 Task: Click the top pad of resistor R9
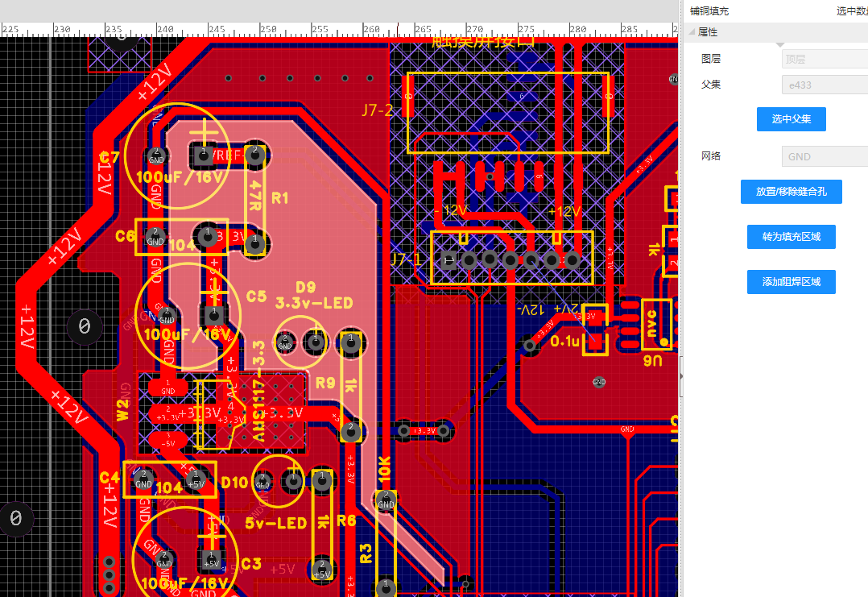pos(349,343)
